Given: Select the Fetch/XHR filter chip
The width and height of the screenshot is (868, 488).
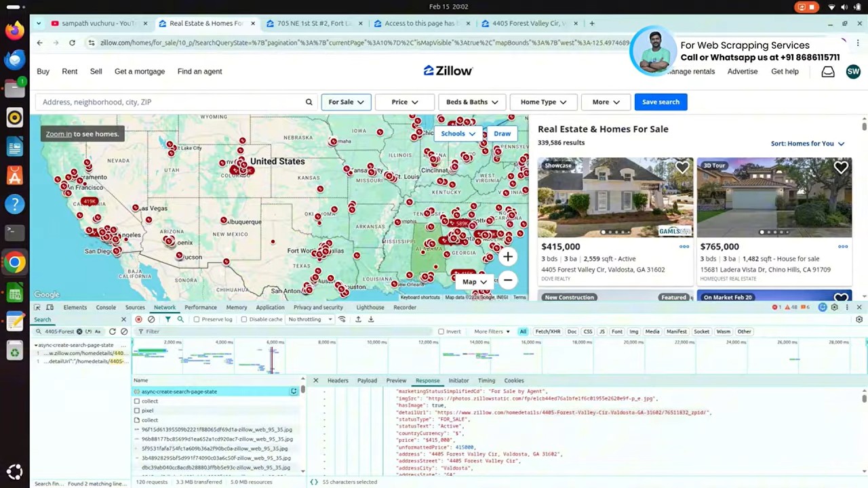Looking at the screenshot, I should pos(548,331).
